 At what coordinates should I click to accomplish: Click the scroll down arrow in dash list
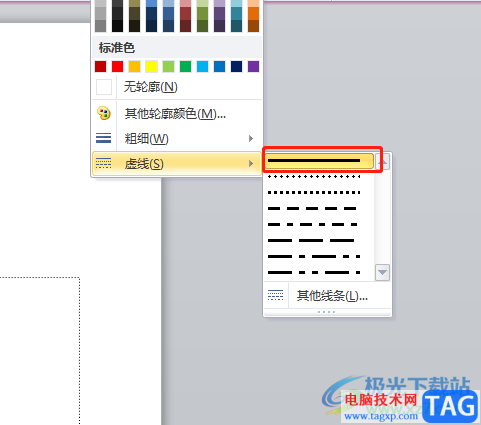tap(383, 272)
